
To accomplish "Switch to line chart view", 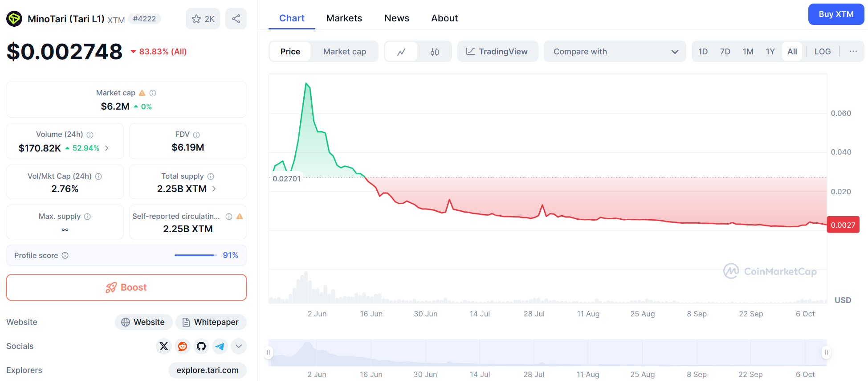I will tap(401, 52).
